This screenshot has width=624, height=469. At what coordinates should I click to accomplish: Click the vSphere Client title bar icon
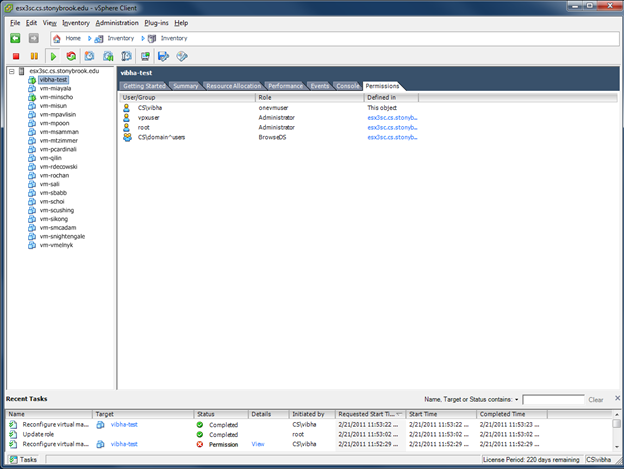point(8,8)
